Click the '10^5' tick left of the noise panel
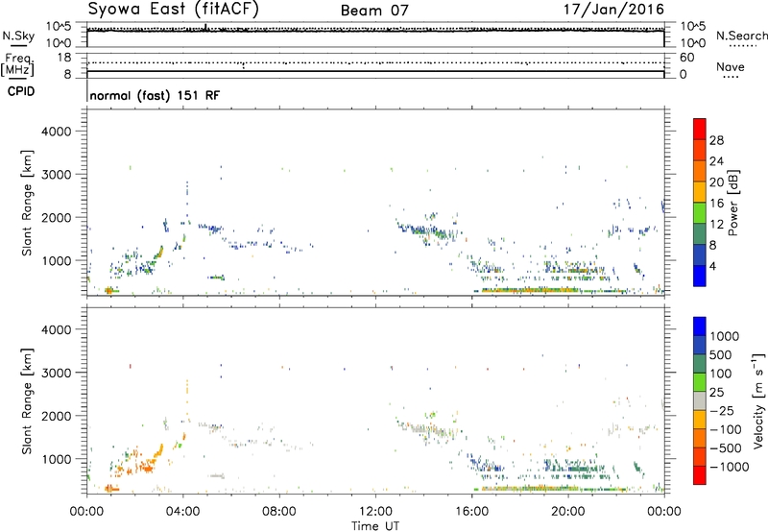The image size is (768, 532). [x=59, y=26]
